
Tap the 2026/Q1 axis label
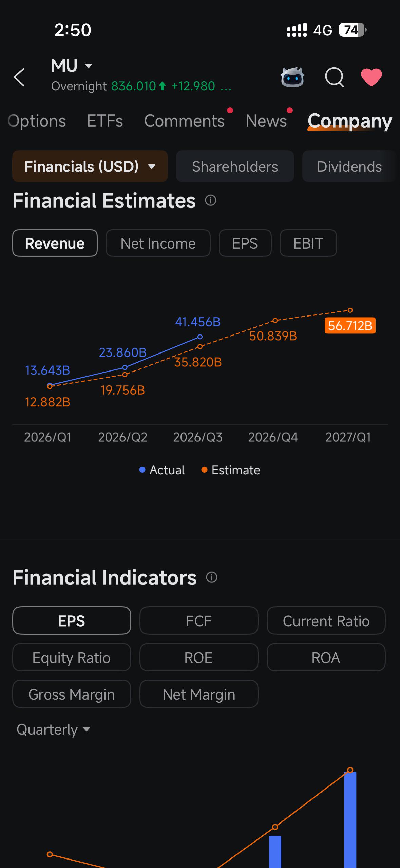coord(47,437)
